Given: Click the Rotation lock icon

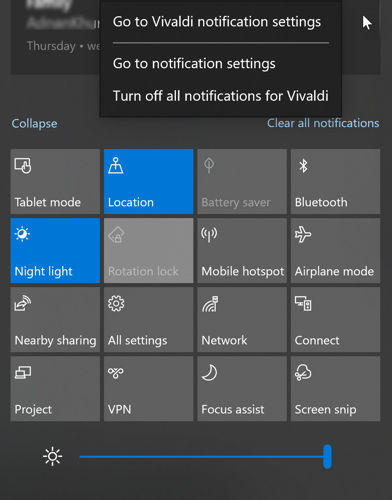Looking at the screenshot, I should pos(116,235).
